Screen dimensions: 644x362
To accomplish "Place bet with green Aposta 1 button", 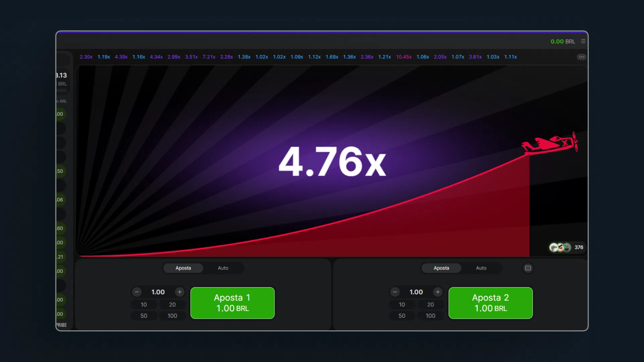I will 232,303.
